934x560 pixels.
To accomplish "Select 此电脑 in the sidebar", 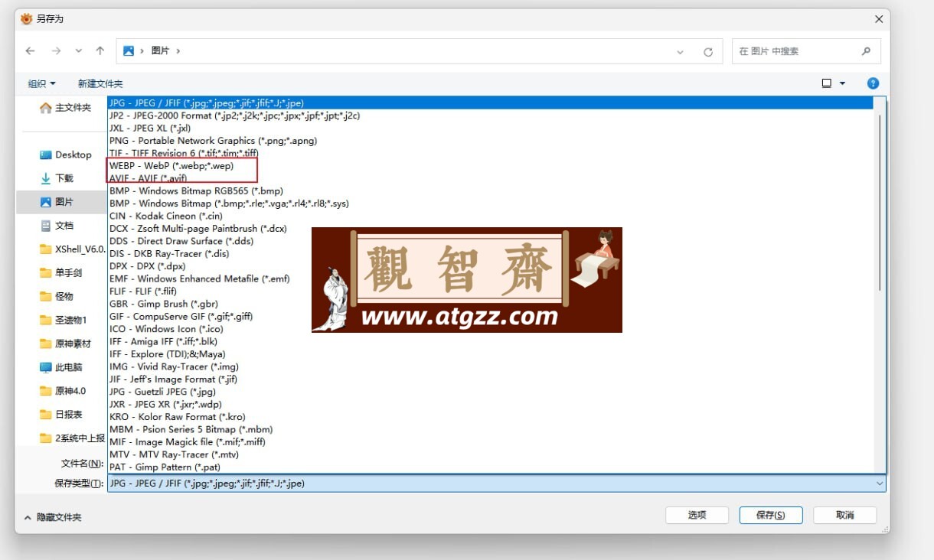I will pos(61,367).
